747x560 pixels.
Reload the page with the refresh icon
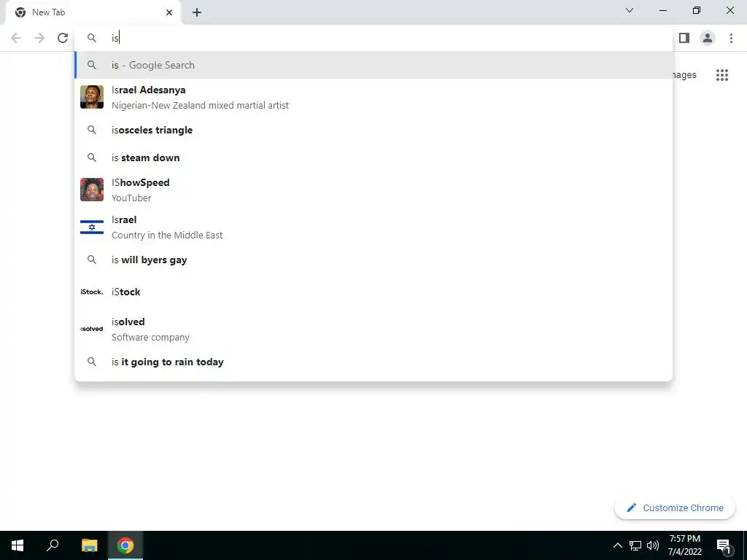tap(63, 38)
